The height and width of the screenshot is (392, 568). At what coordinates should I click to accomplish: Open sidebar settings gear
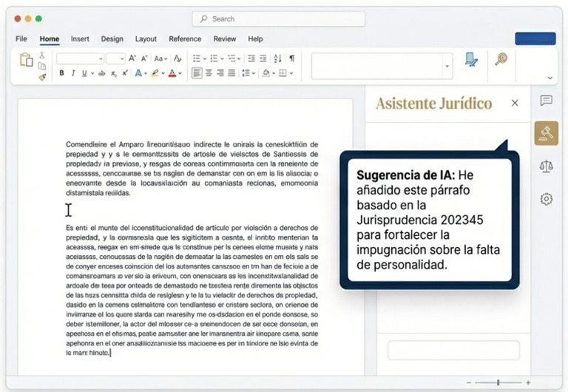pyautogui.click(x=547, y=199)
